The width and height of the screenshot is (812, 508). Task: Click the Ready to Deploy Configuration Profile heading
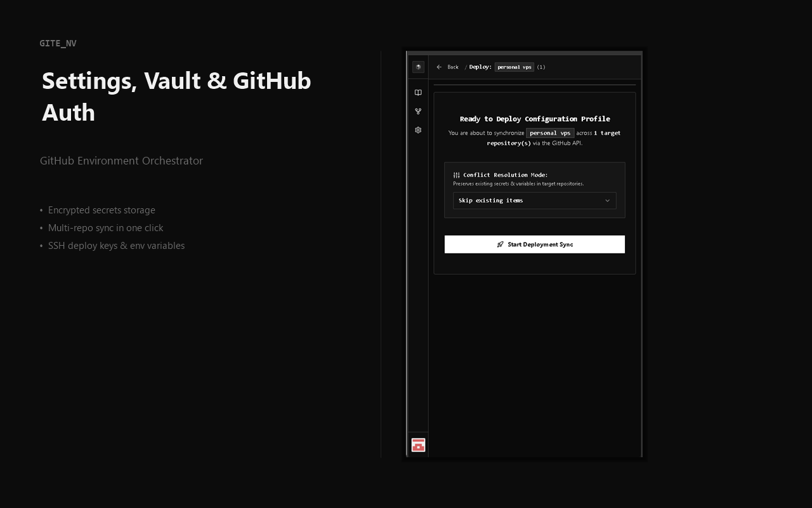(535, 119)
